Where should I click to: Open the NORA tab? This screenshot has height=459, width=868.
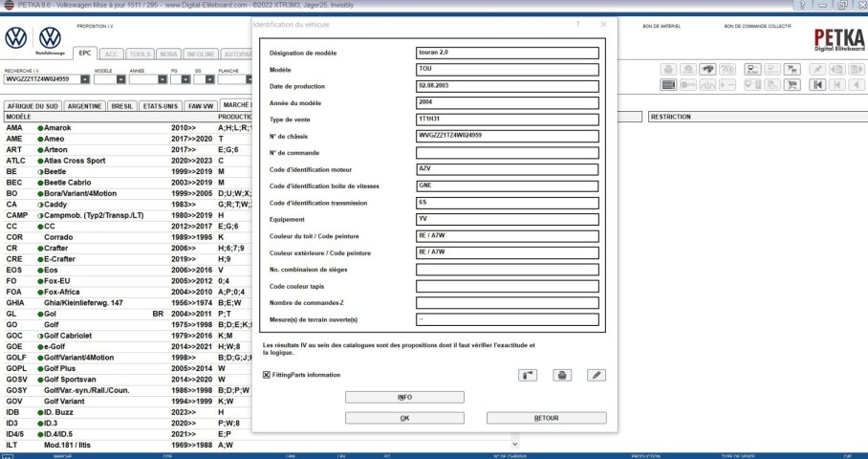[x=168, y=55]
